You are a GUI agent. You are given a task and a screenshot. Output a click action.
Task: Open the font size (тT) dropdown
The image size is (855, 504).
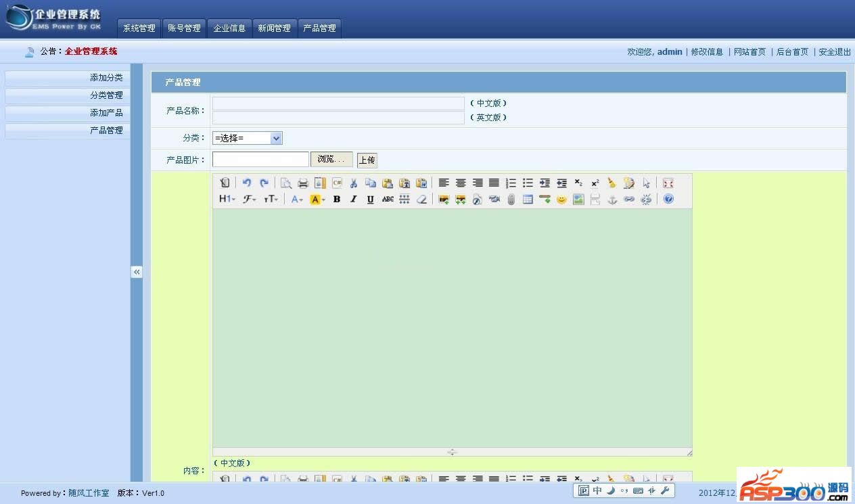click(x=271, y=199)
